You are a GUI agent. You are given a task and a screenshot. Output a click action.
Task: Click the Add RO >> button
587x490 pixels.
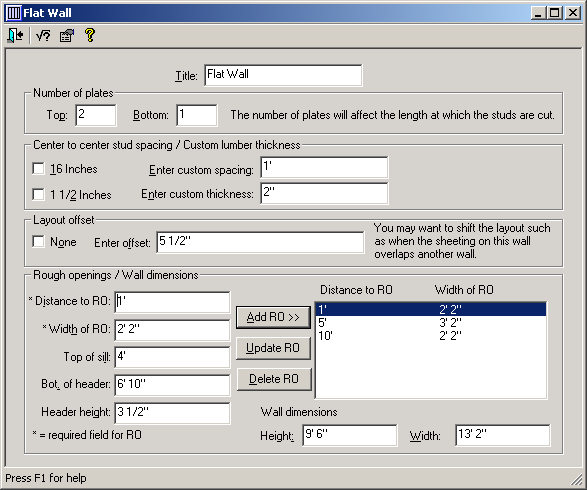(x=273, y=317)
